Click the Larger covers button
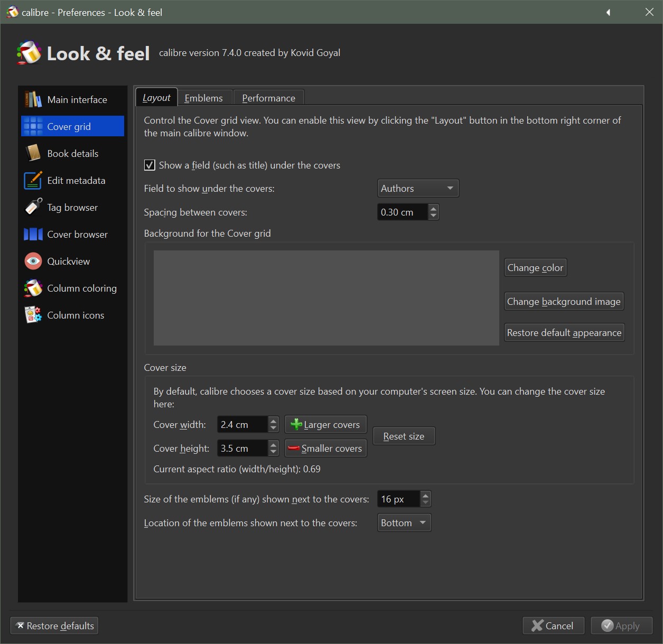The height and width of the screenshot is (644, 663). point(325,424)
